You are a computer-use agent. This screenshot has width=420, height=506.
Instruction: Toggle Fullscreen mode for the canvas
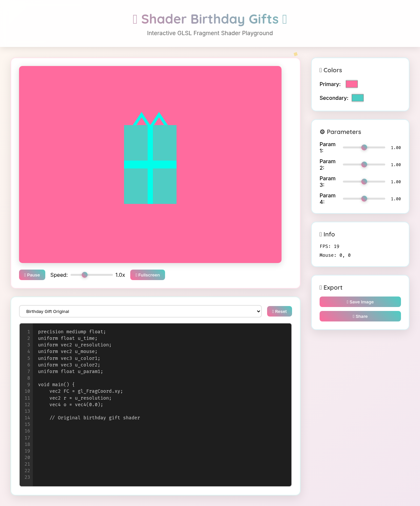click(147, 275)
